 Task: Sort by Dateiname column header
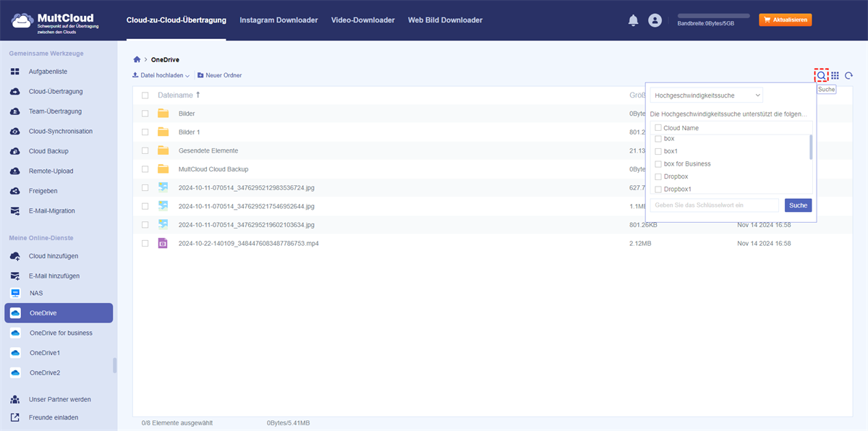(179, 95)
